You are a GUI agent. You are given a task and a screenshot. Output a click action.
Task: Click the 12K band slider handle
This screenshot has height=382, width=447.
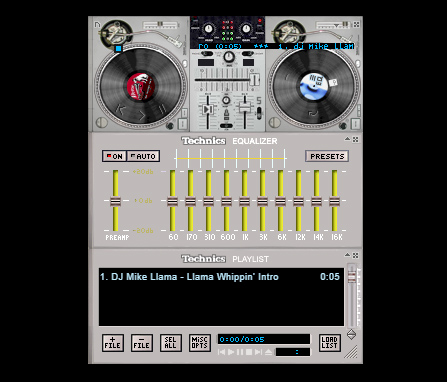[298, 201]
